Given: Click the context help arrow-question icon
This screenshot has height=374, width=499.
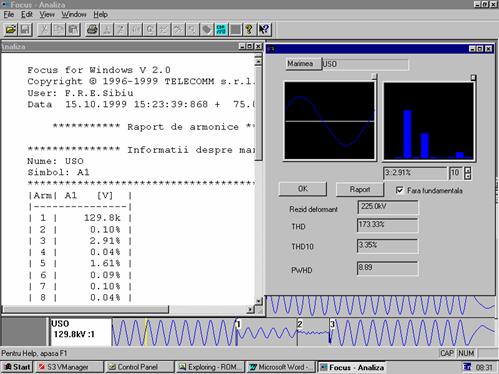Looking at the screenshot, I should (x=264, y=30).
